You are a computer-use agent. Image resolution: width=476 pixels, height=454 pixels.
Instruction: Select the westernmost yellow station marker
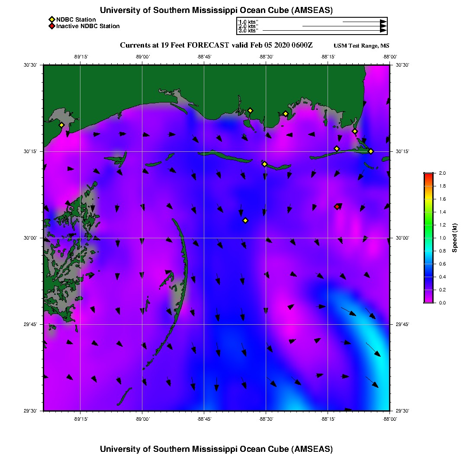(61, 125)
